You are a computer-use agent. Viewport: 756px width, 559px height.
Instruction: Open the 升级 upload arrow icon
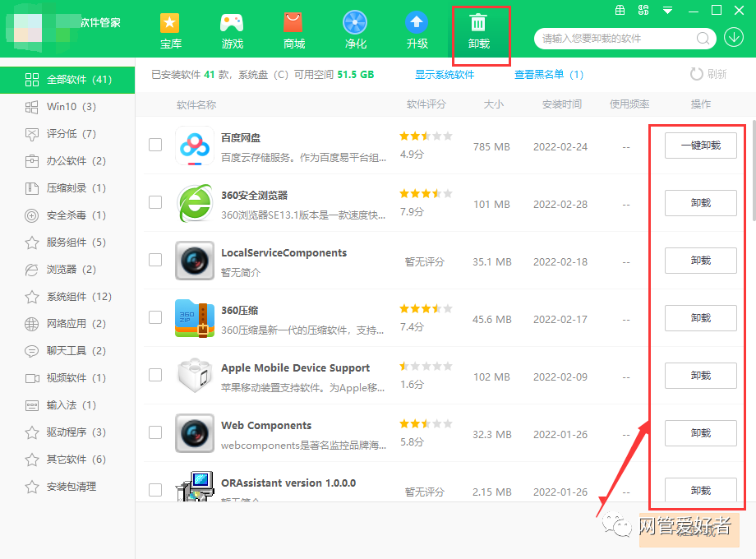[x=417, y=23]
